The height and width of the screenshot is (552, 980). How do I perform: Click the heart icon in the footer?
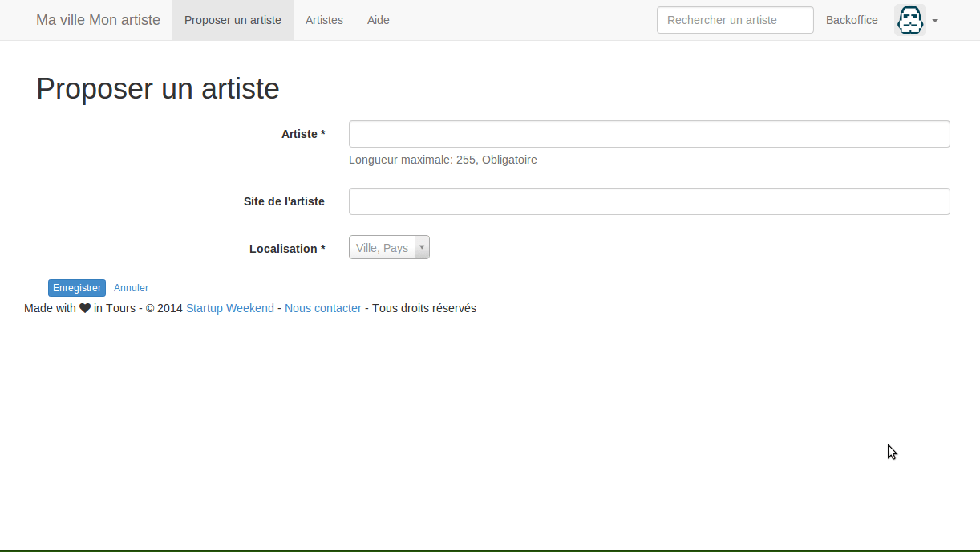[x=85, y=308]
